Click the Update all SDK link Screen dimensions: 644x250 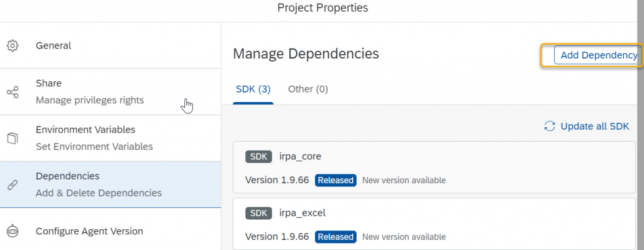click(595, 126)
